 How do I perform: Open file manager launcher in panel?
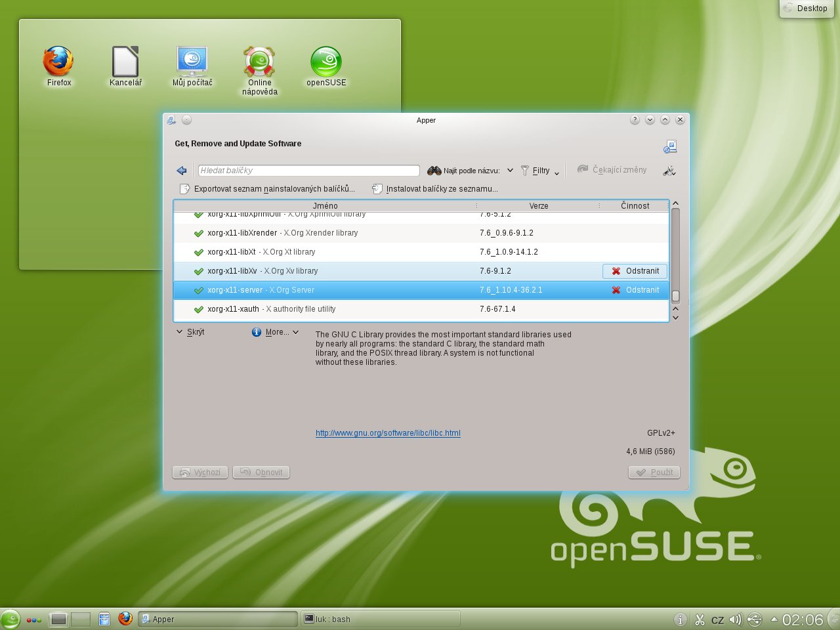coord(104,619)
